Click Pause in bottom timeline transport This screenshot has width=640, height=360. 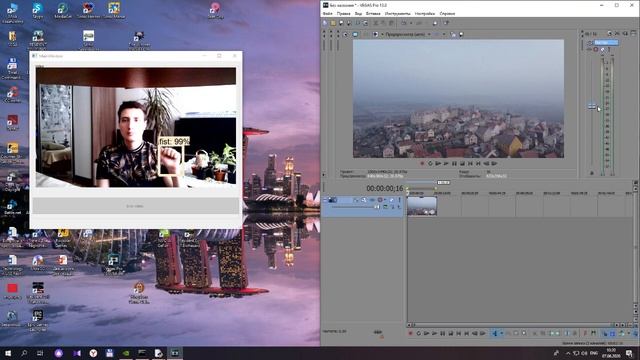[x=442, y=333]
